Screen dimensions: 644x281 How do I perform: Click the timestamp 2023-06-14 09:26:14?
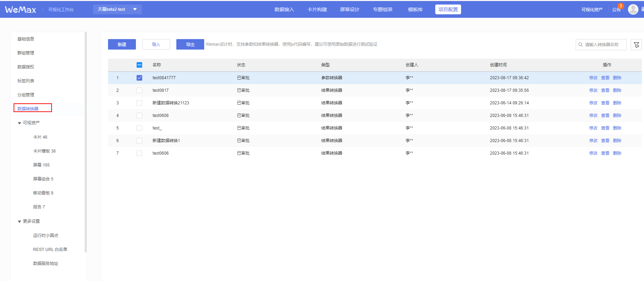[x=509, y=103]
